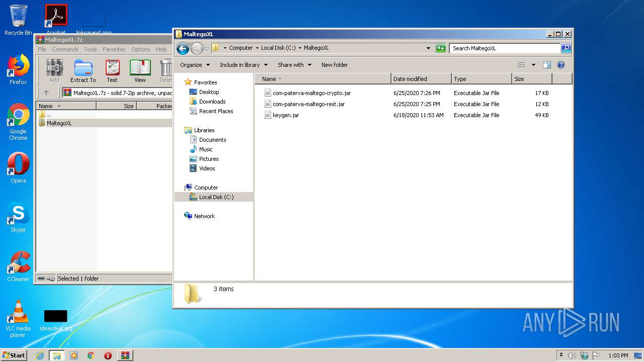Open Acrobat desktop shortcut
The width and height of the screenshot is (644, 362).
56,20
